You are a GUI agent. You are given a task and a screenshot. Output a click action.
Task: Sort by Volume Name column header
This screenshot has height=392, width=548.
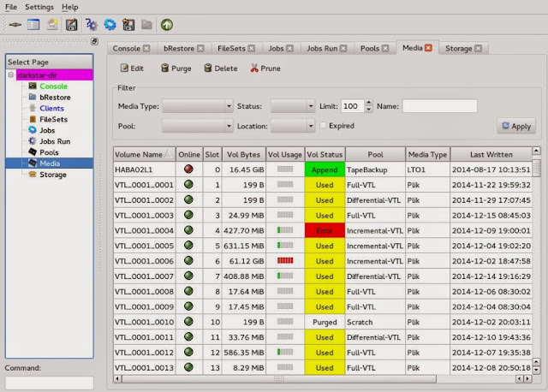click(144, 154)
